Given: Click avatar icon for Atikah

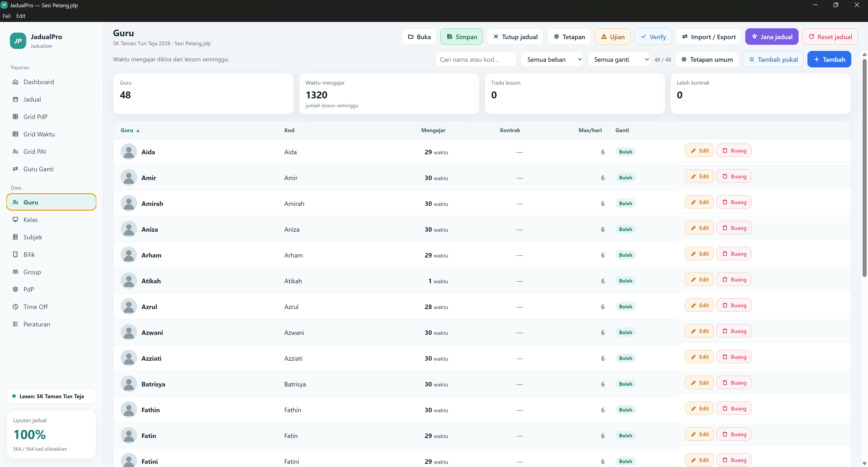Looking at the screenshot, I should (x=129, y=281).
